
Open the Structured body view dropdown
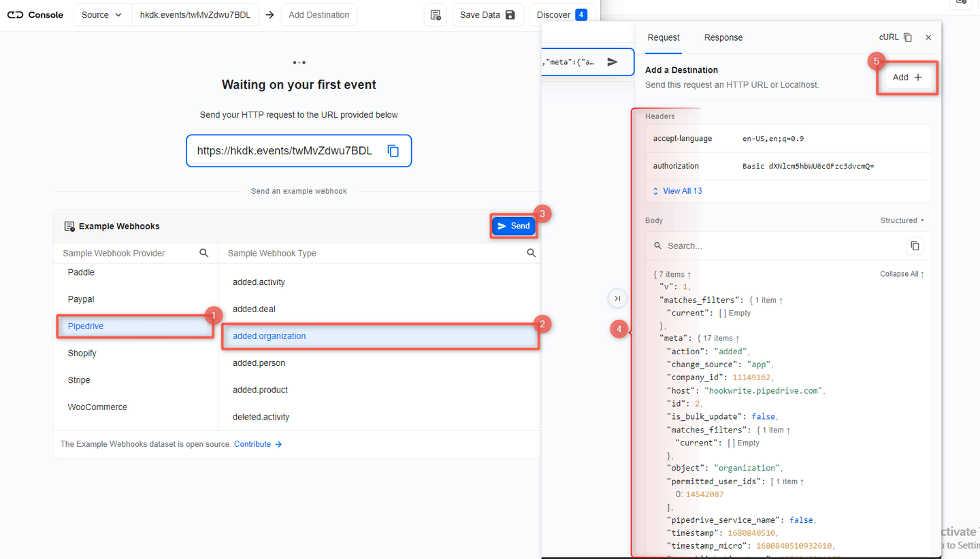coord(902,220)
